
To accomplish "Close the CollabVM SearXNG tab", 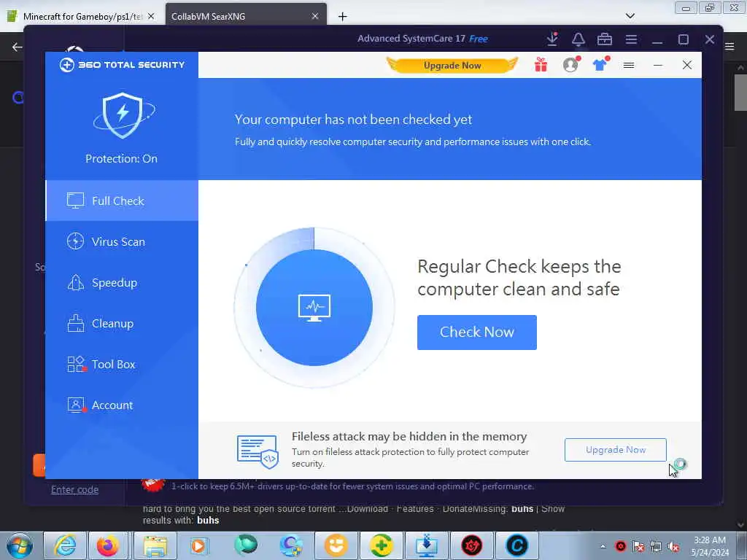I will point(315,16).
